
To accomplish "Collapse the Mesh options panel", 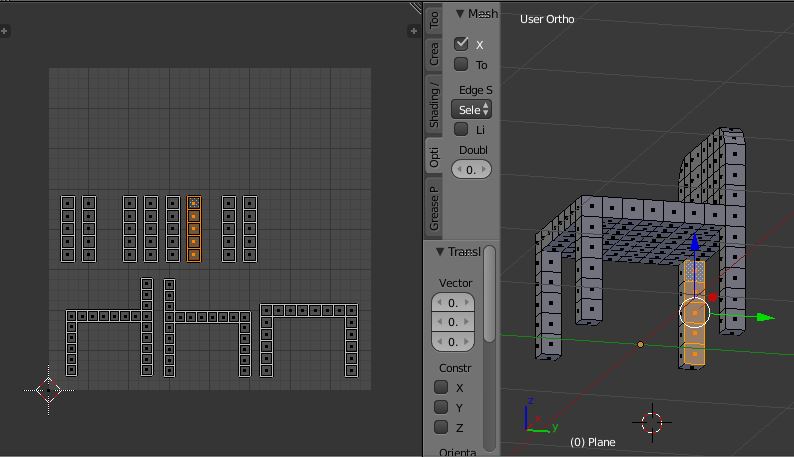I will [x=460, y=14].
